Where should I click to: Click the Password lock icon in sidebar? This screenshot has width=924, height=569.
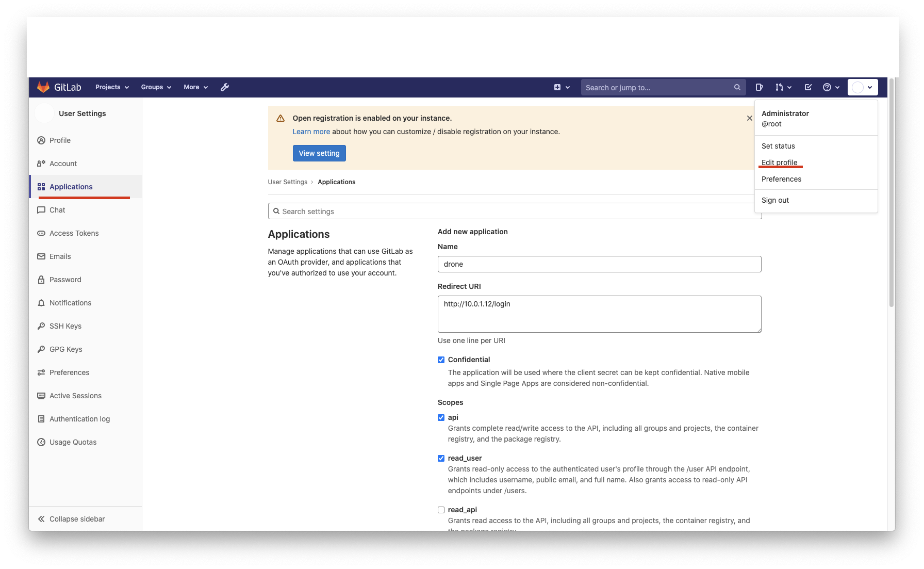41,280
